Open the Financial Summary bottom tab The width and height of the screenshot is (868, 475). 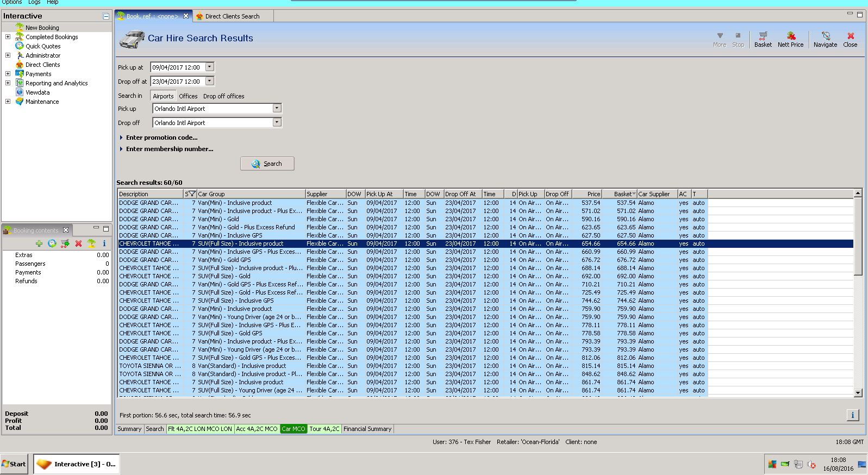point(367,429)
